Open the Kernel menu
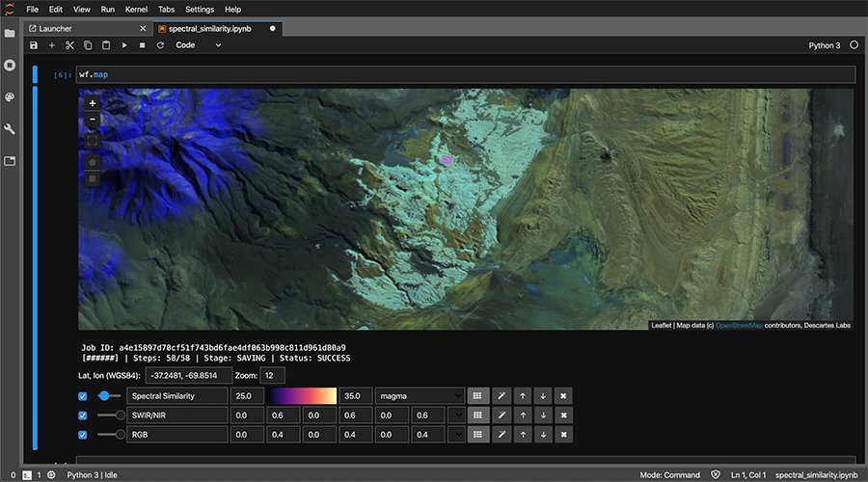Image resolution: width=868 pixels, height=482 pixels. point(136,10)
